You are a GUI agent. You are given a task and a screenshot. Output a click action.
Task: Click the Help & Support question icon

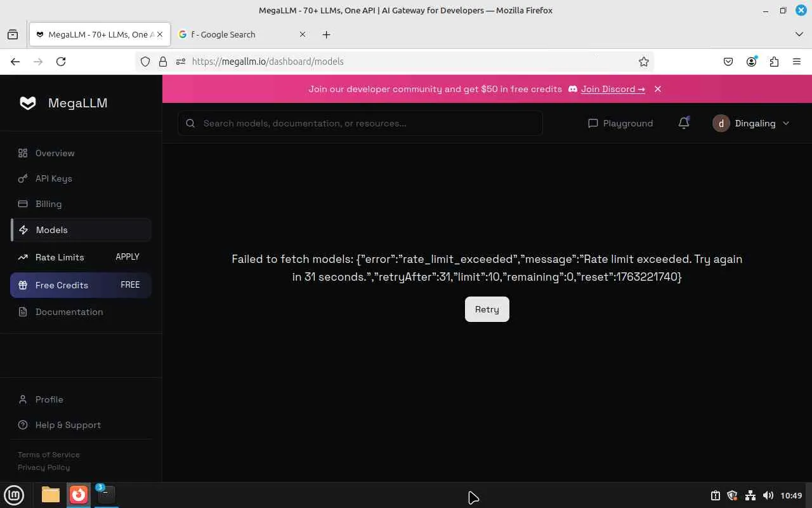23,425
